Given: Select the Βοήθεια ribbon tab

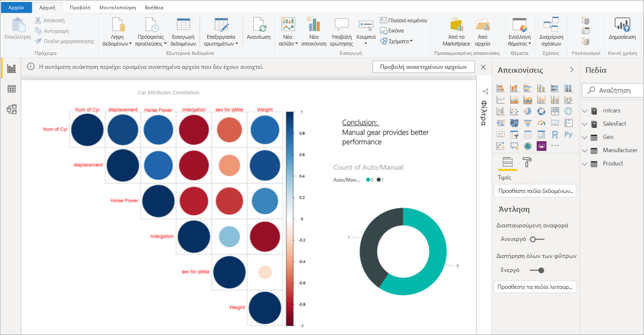Looking at the screenshot, I should [x=154, y=8].
